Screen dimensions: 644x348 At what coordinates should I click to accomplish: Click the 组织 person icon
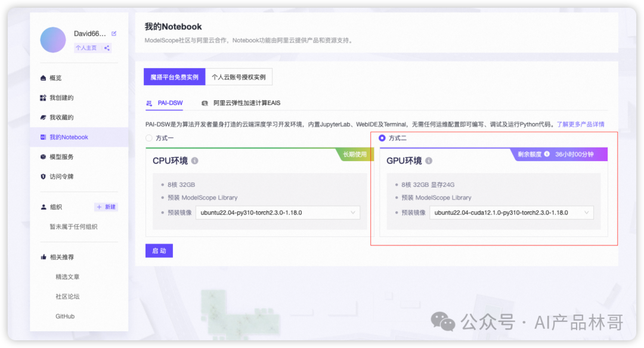tap(43, 207)
